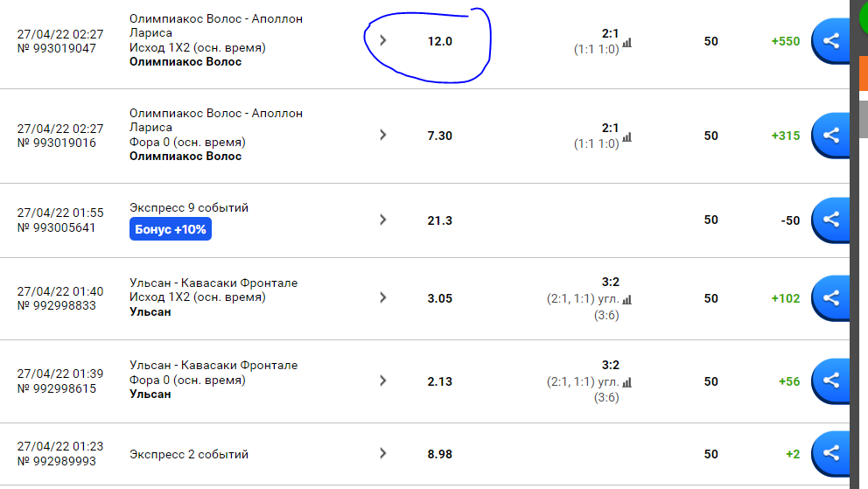Expand details of the 12.0 odds bet

[x=382, y=40]
